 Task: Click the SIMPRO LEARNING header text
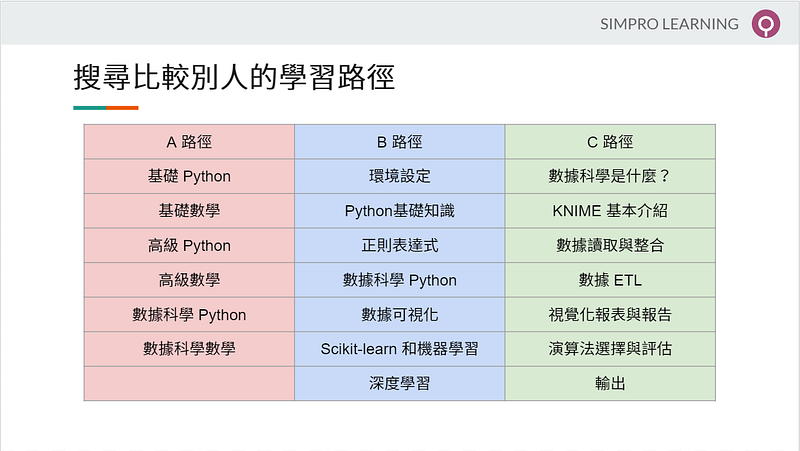pos(670,24)
